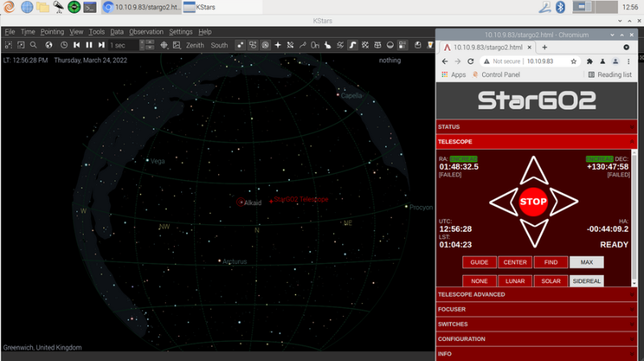Open the geographic location globe icon
The width and height of the screenshot is (644, 361).
pyautogui.click(x=49, y=45)
